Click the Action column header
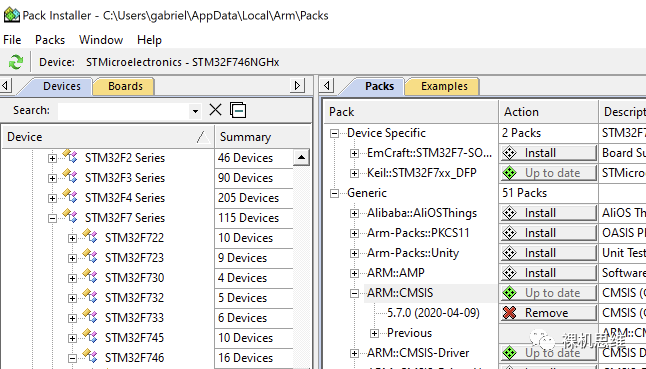Image resolution: width=646 pixels, height=369 pixels. 548,112
